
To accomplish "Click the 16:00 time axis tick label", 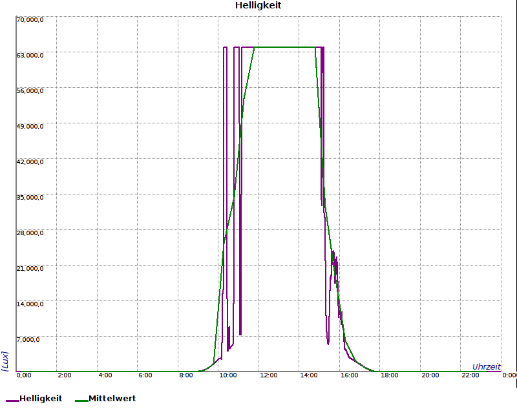I will tap(349, 375).
